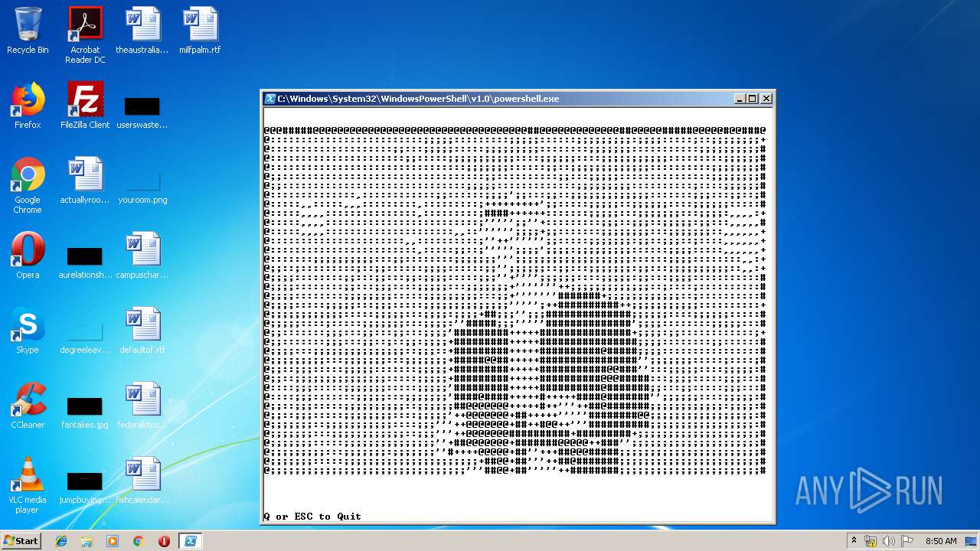980x551 pixels.
Task: Activate the PowerShell taskbar button
Action: (190, 541)
